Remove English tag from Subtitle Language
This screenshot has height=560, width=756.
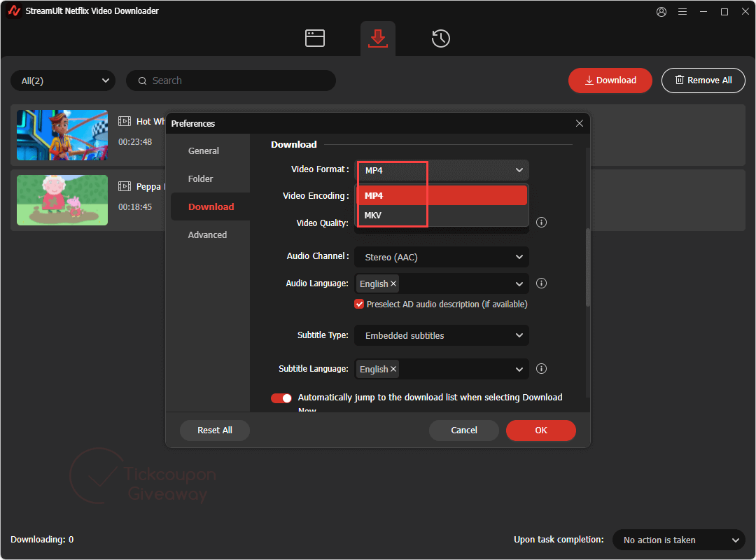393,369
